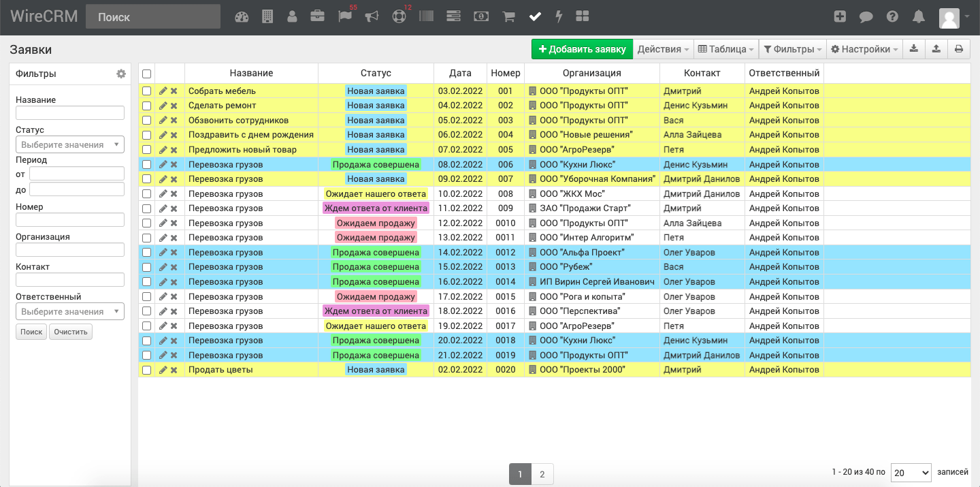Click the upload import icon button

point(936,49)
